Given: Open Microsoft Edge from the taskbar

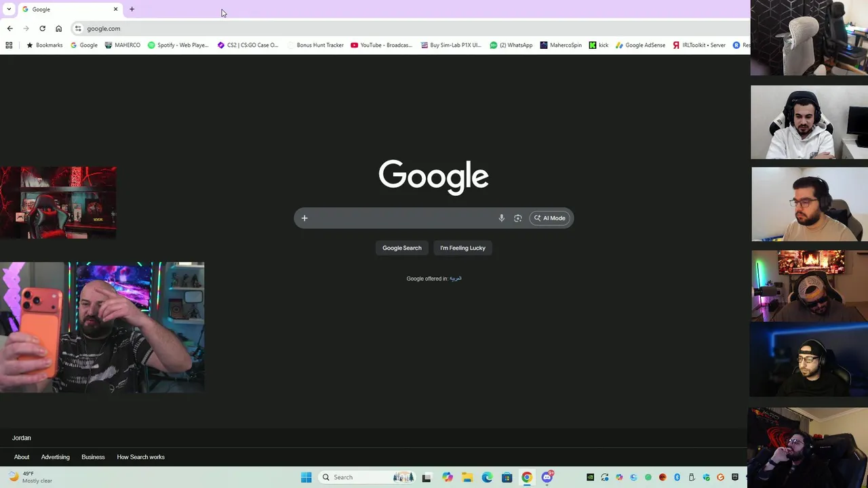Looking at the screenshot, I should [487, 477].
